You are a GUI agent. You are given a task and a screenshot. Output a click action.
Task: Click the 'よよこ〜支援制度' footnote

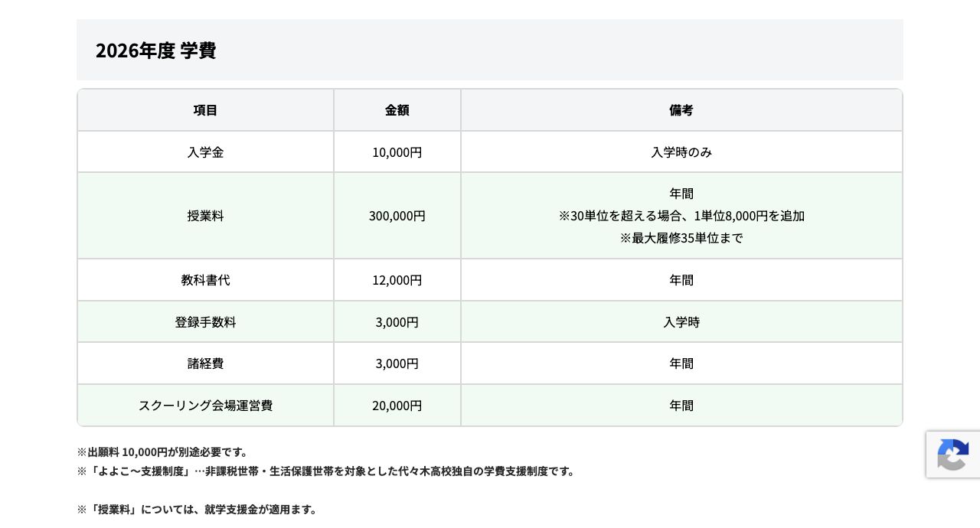point(326,471)
